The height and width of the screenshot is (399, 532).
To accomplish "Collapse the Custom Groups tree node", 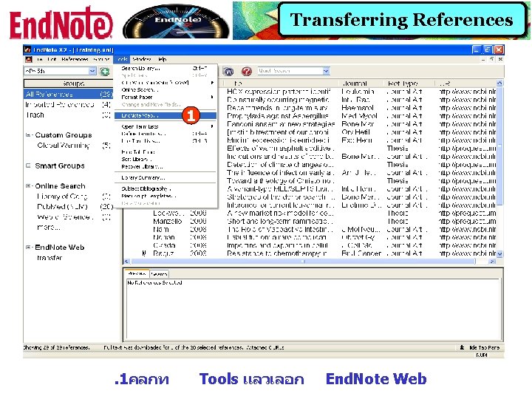I will (x=28, y=135).
